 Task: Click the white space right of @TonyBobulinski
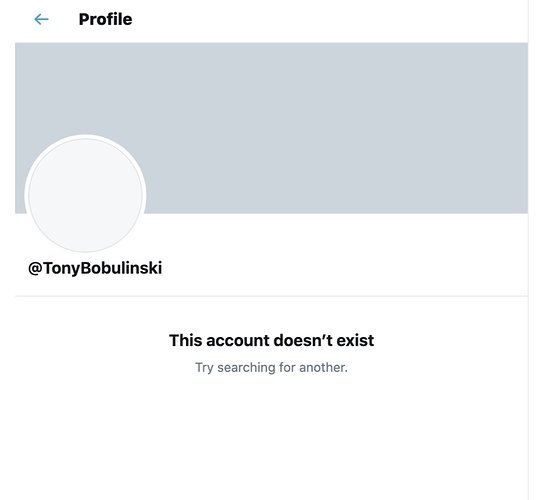pos(343,268)
